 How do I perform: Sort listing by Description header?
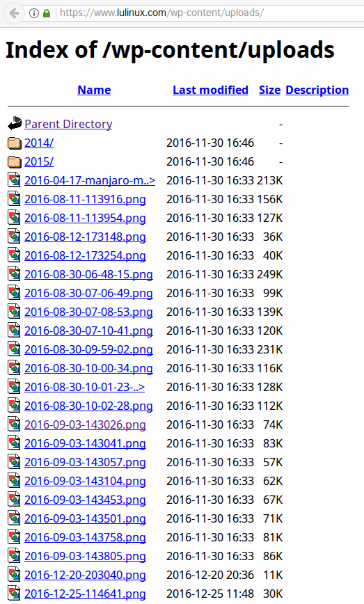coord(317,90)
